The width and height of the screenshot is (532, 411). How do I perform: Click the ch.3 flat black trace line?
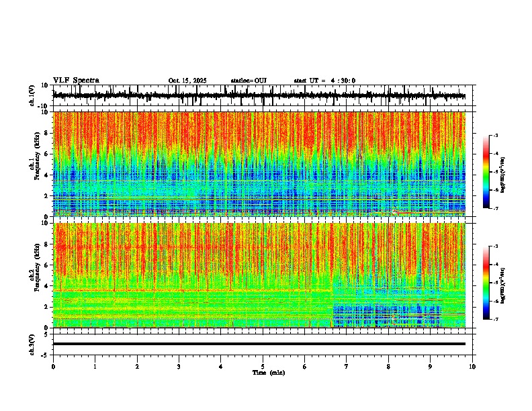point(259,344)
